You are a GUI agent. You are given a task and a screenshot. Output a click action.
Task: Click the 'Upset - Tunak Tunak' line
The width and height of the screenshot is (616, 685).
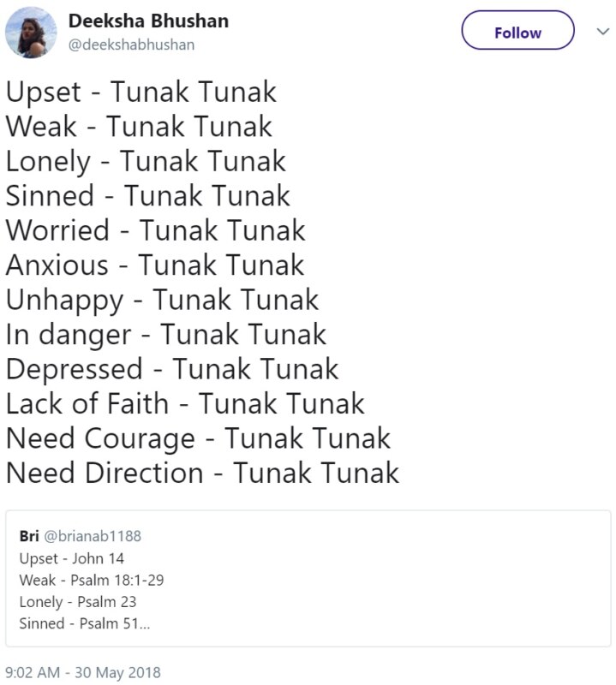click(141, 92)
